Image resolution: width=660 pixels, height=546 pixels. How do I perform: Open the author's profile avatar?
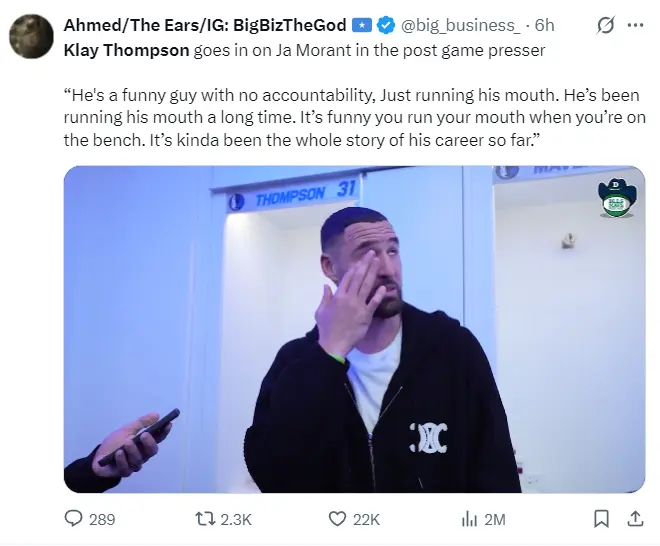tap(30, 37)
